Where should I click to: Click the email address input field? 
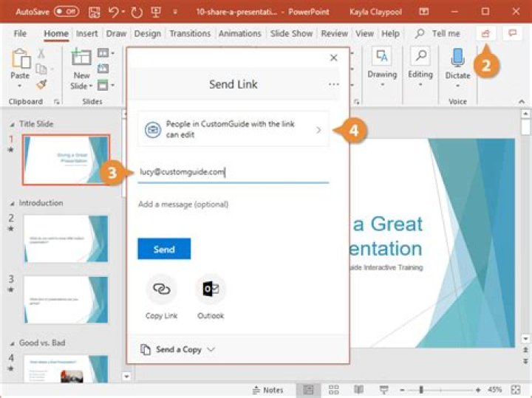pyautogui.click(x=233, y=172)
